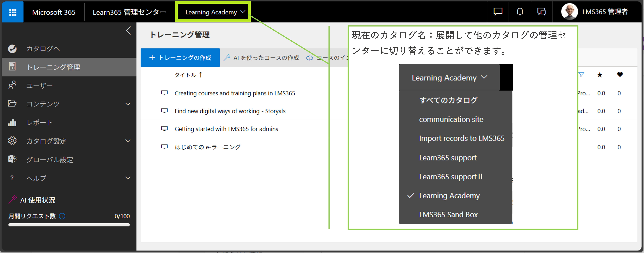Click the トレーニング管理 page heading
The width and height of the screenshot is (644, 253).
click(180, 35)
